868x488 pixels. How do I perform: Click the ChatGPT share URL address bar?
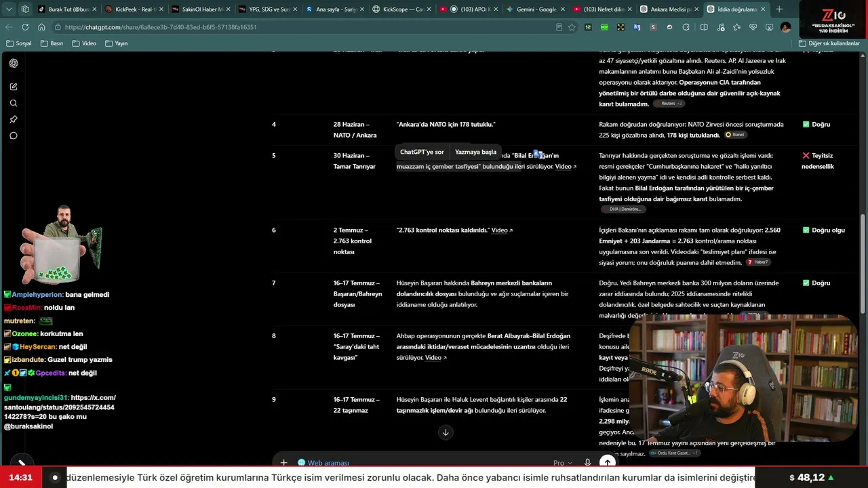pos(305,27)
